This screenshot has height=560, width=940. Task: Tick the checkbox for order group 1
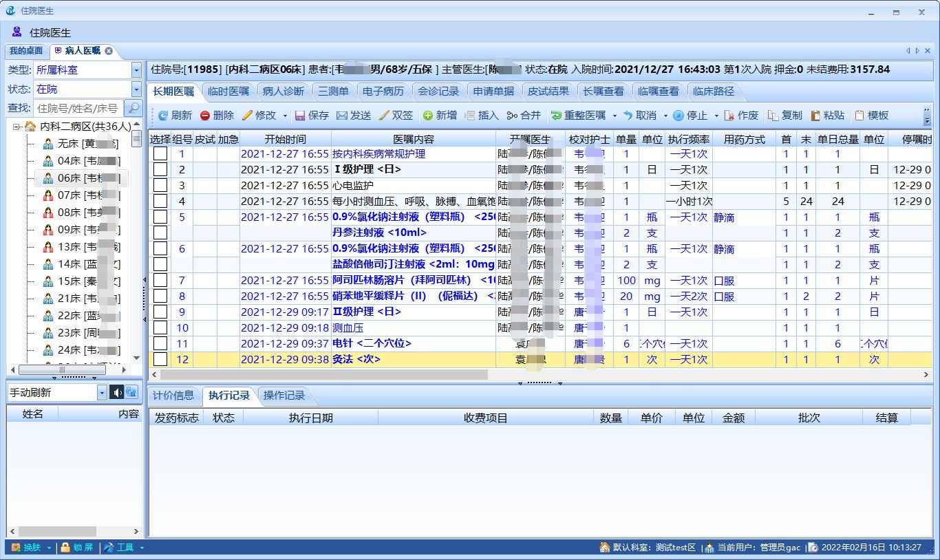coord(160,154)
